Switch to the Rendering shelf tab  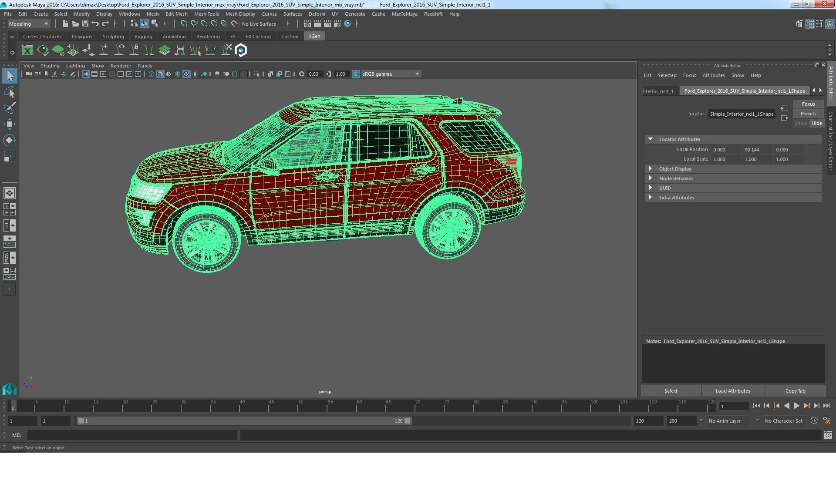[x=208, y=37]
